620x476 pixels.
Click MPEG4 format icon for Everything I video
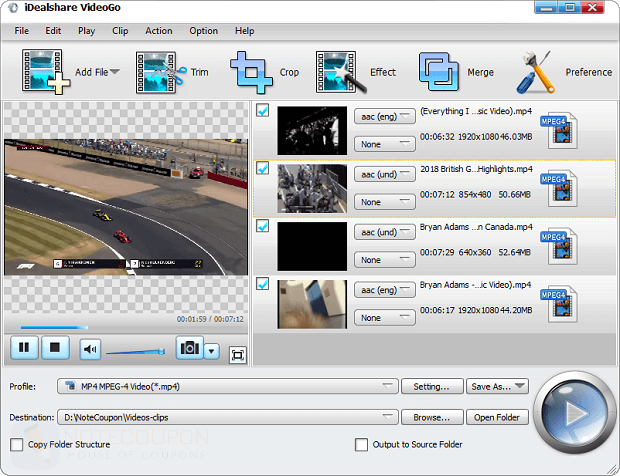[560, 131]
